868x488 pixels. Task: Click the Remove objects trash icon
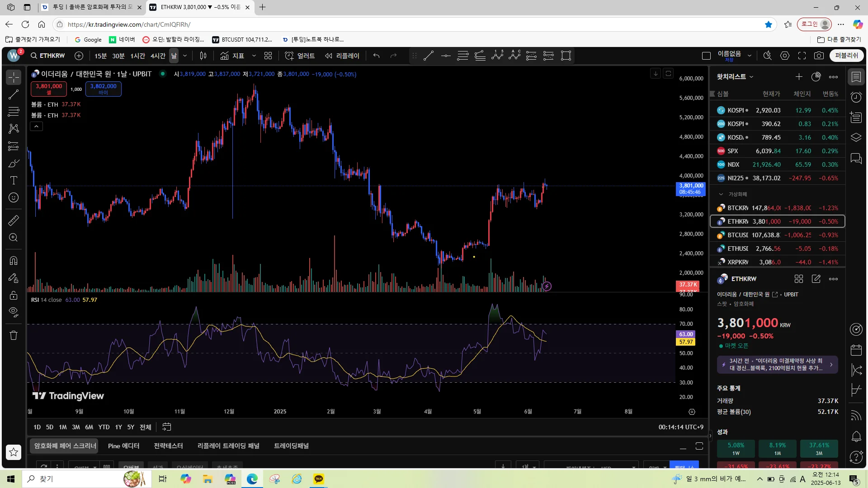point(14,335)
